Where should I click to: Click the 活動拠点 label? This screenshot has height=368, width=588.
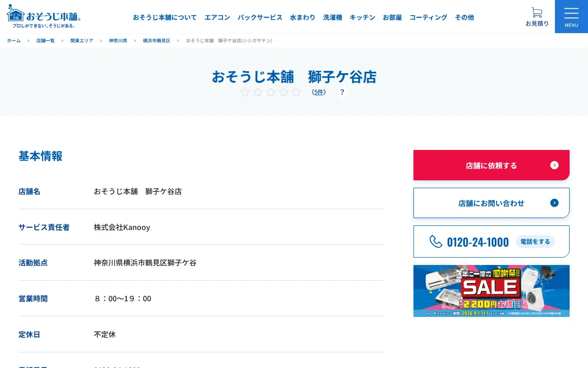(33, 263)
